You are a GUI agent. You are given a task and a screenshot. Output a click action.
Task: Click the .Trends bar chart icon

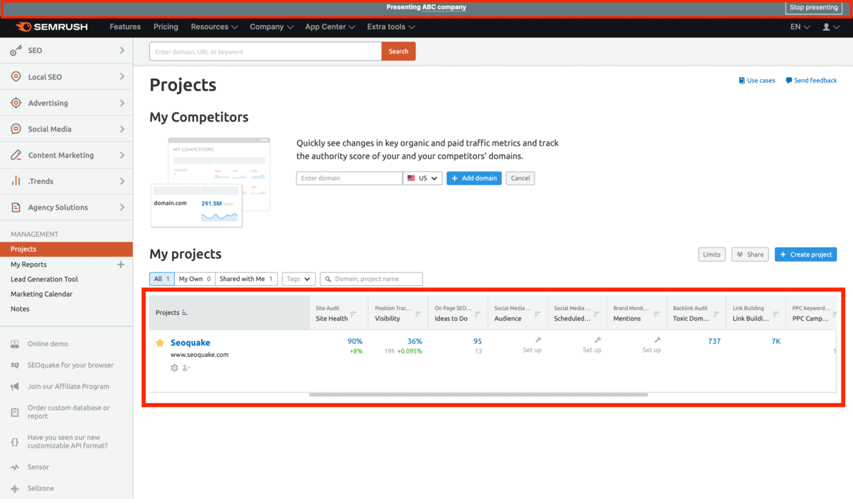[16, 181]
